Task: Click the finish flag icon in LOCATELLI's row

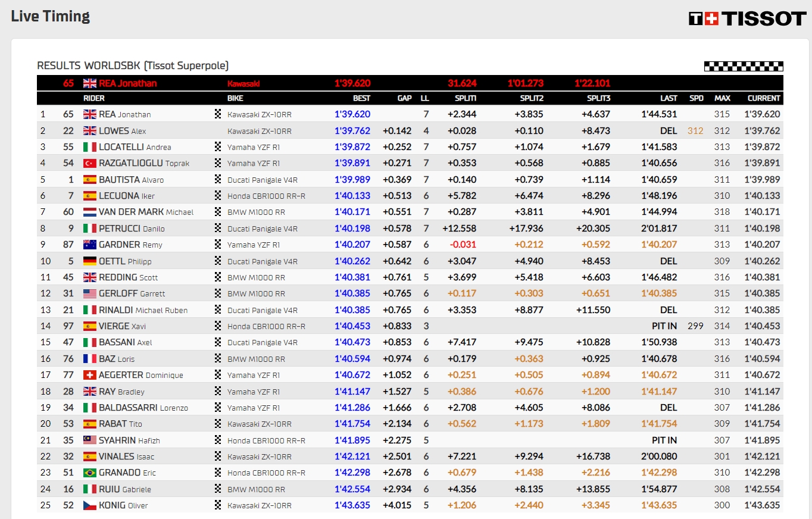Action: [218, 147]
